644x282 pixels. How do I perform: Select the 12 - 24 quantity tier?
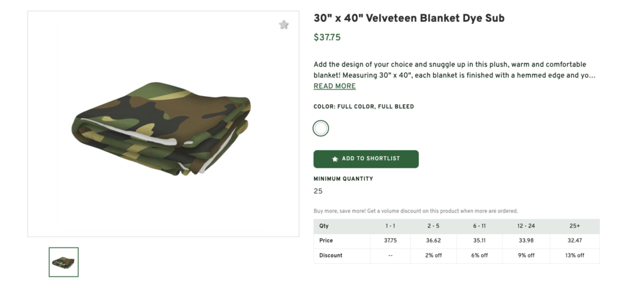pos(526,226)
